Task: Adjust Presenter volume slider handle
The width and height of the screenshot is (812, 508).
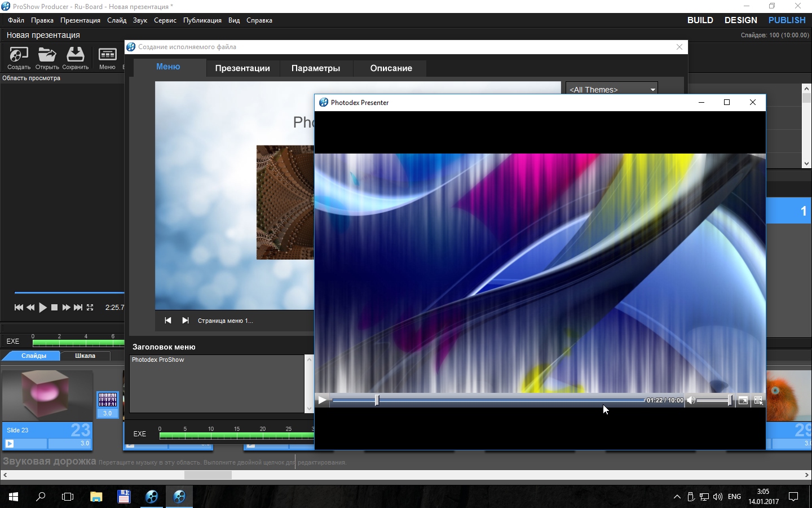Action: 730,400
